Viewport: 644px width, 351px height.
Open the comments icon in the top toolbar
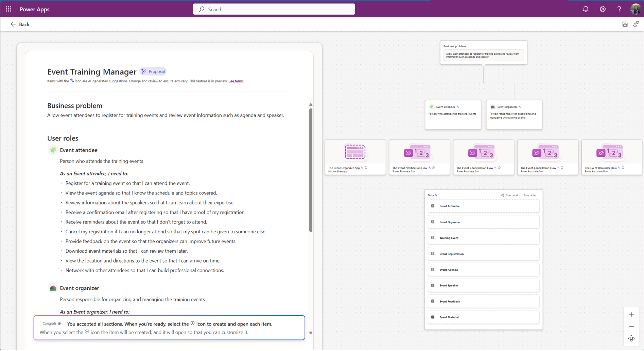point(636,24)
